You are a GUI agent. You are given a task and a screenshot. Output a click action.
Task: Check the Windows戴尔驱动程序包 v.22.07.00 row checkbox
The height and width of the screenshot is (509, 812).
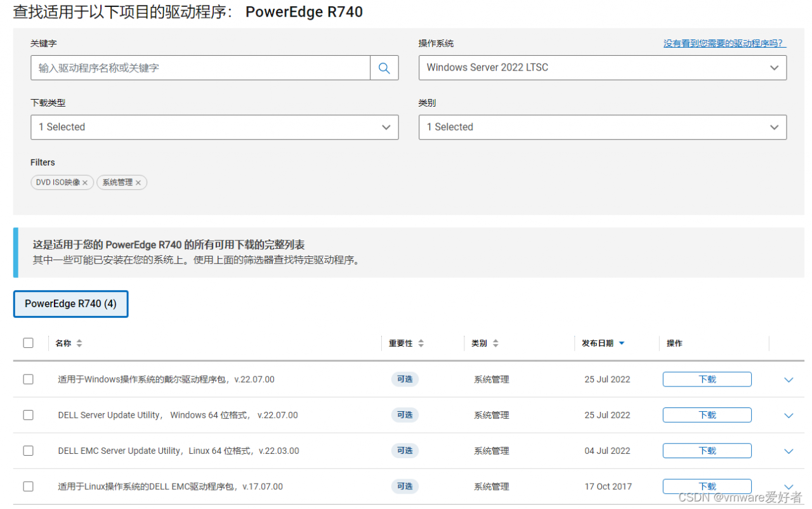28,379
